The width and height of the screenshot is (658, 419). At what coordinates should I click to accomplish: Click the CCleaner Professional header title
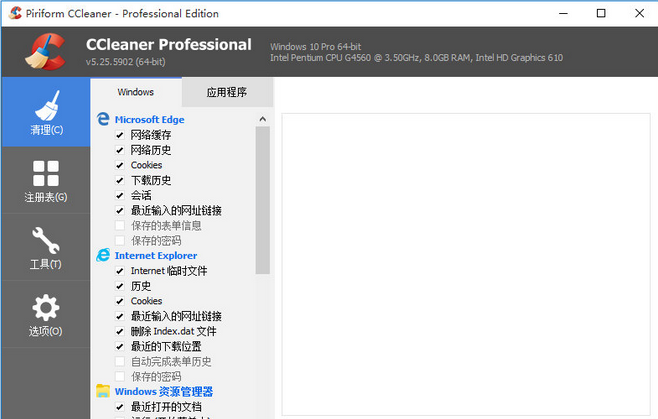pyautogui.click(x=169, y=45)
